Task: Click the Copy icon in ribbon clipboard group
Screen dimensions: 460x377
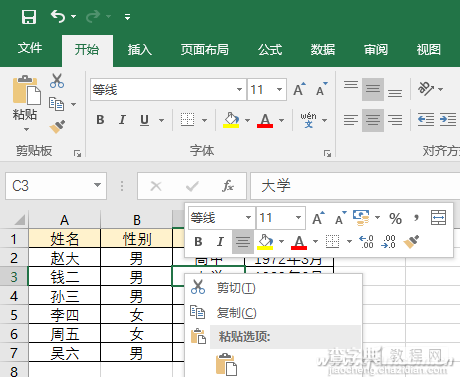Action: pyautogui.click(x=57, y=104)
